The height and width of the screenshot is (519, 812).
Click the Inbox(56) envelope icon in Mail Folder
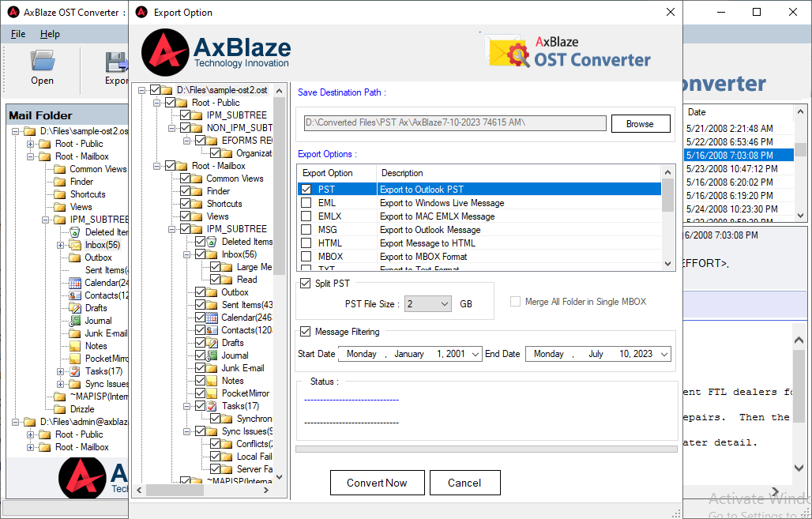(x=76, y=245)
